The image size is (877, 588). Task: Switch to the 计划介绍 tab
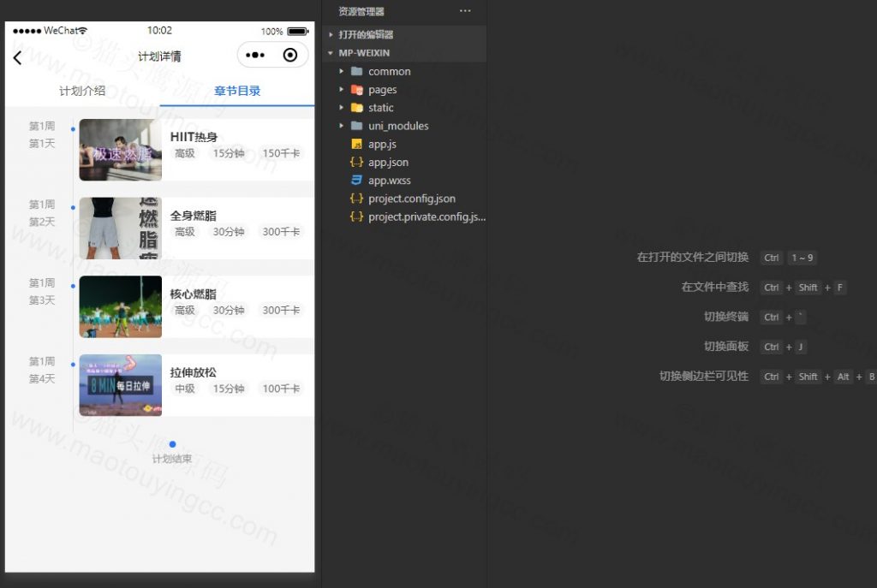click(82, 91)
